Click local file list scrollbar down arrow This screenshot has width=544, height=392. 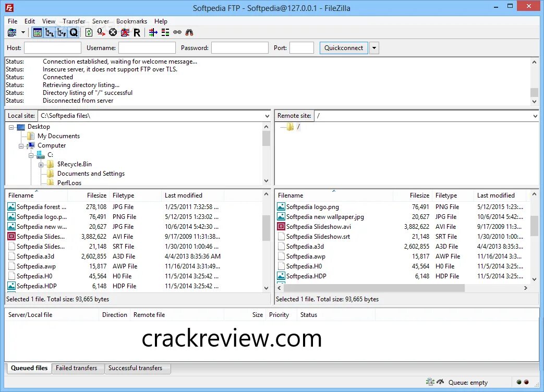click(266, 288)
